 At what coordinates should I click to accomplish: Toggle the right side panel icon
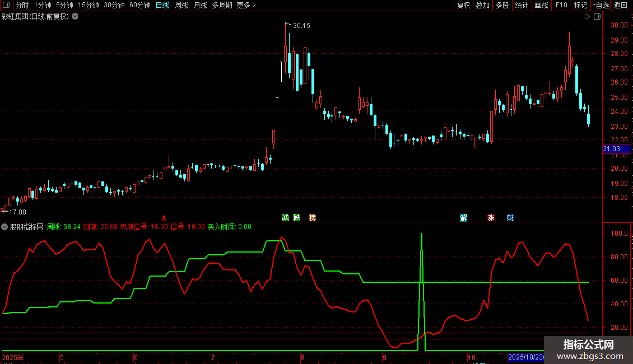pos(597,17)
